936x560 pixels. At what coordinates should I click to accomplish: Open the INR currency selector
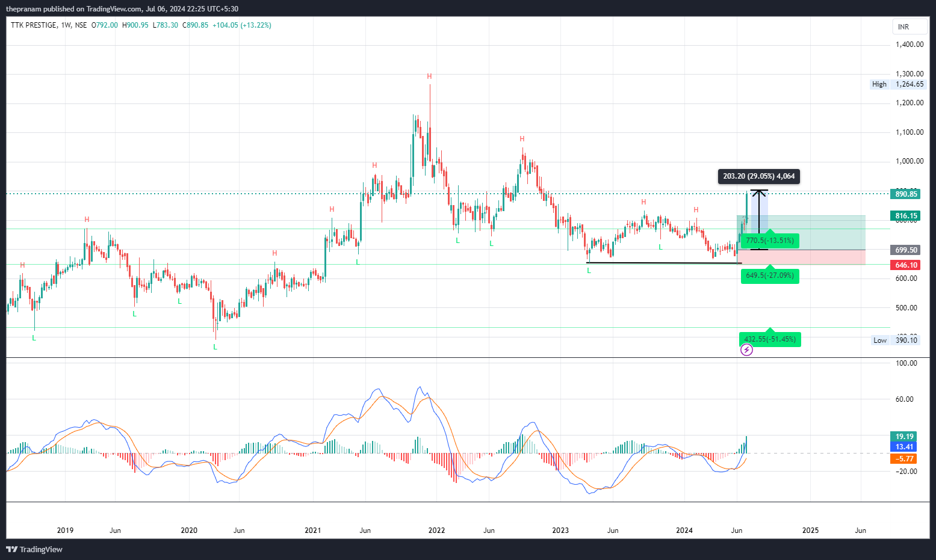(910, 27)
